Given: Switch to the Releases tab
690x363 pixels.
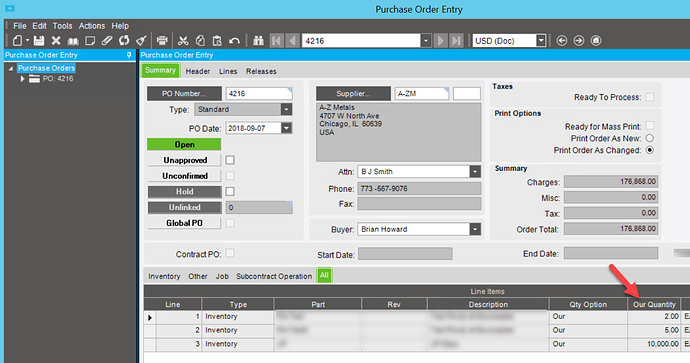Looking at the screenshot, I should 261,71.
